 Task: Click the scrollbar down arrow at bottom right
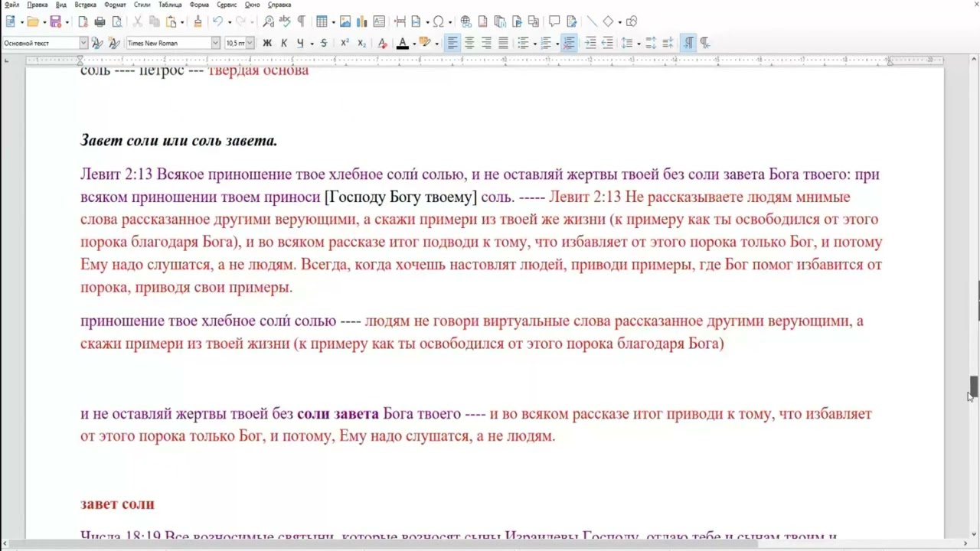(973, 534)
